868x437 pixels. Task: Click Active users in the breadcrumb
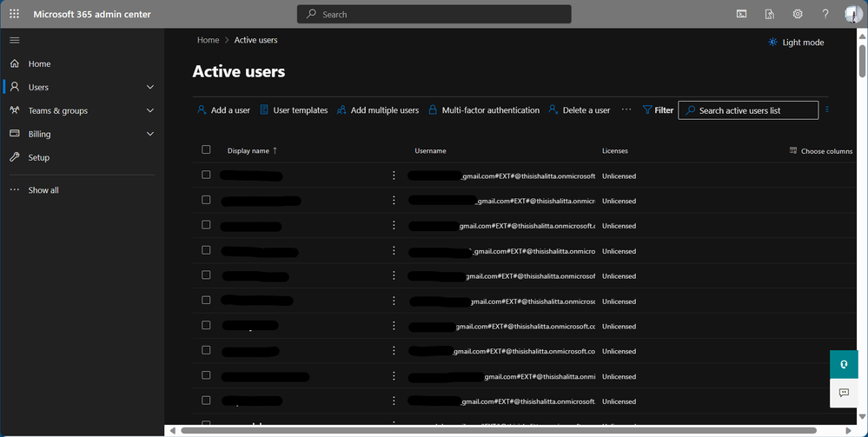point(255,40)
